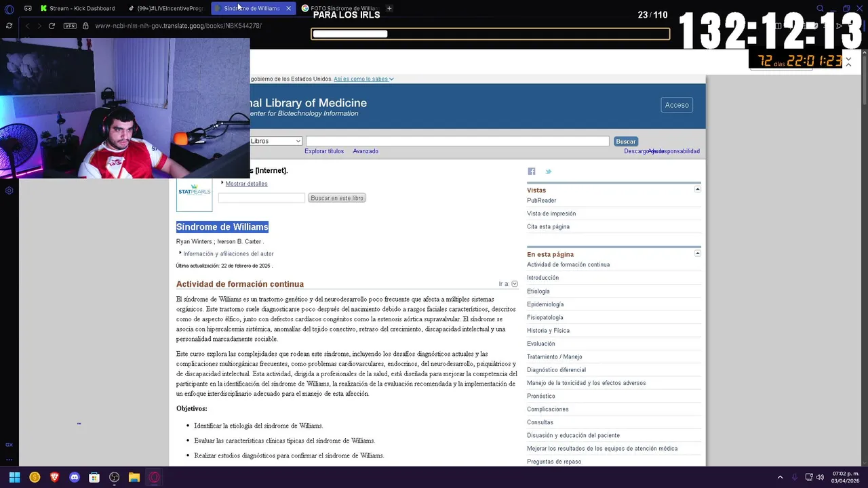Open Microsoft Store from the taskbar
This screenshot has height=488, width=868.
click(94, 477)
